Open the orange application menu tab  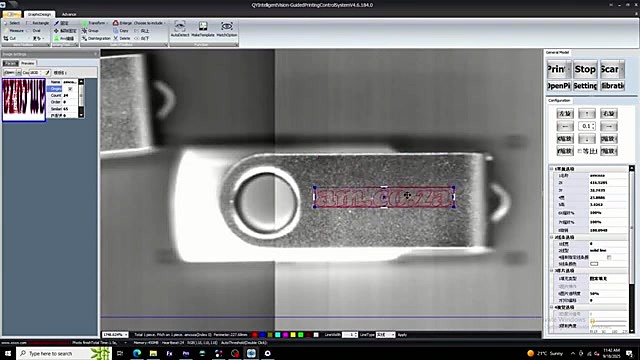[x=12, y=14]
